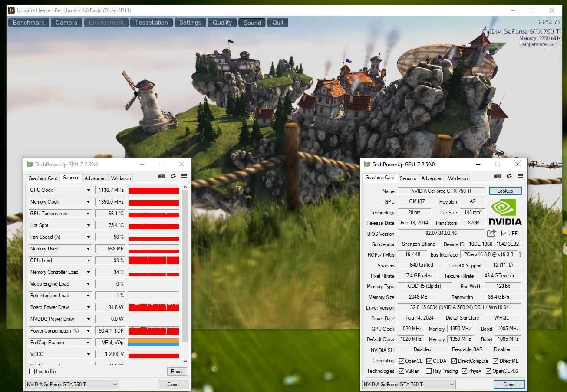Viewport: 567px width, 392px height.
Task: Open the hamburger menu in the Graphics Card window
Action: click(x=520, y=176)
